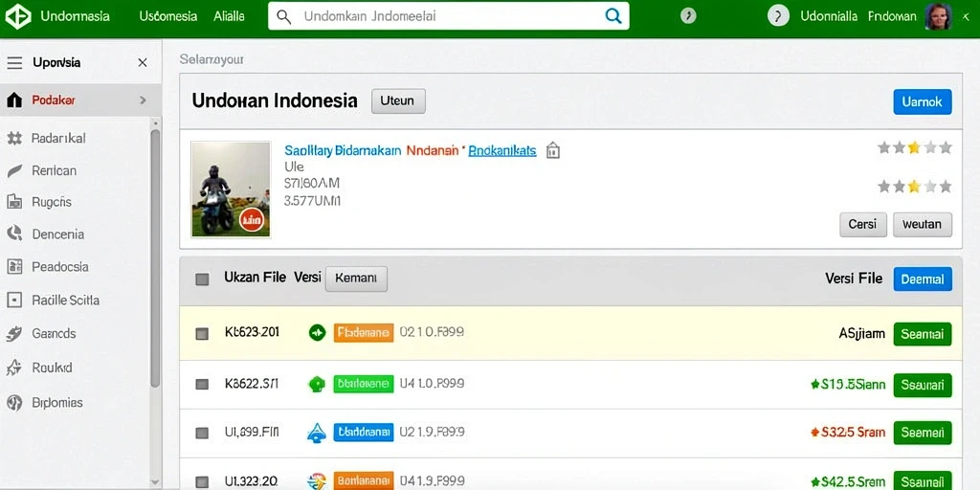This screenshot has width=980, height=490.
Task: Rate using the upper star row
Action: (x=914, y=147)
